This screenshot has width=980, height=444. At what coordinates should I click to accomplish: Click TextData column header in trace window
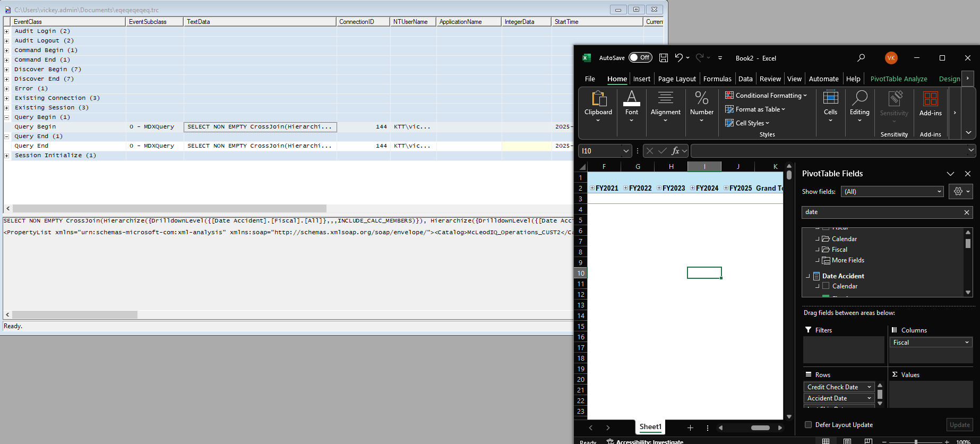(x=260, y=22)
